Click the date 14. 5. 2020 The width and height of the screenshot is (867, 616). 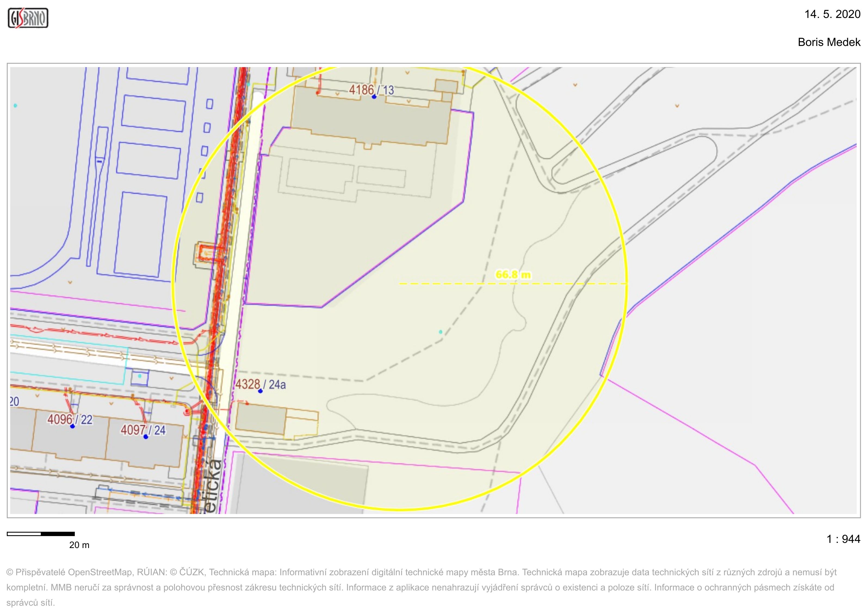point(832,14)
